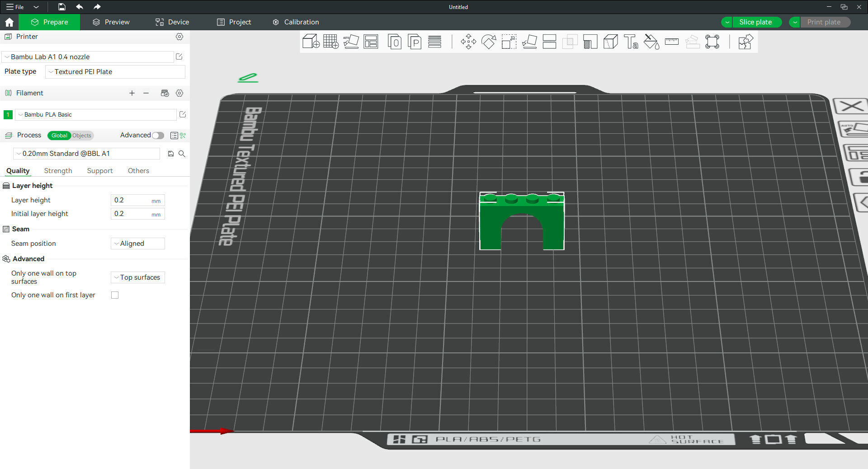Select the Cut tool
The height and width of the screenshot is (469, 868).
(549, 42)
